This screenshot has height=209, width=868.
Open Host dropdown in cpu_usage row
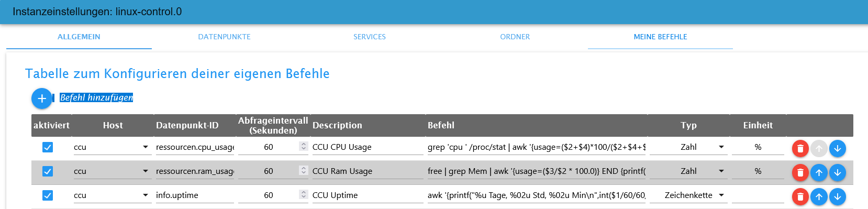tap(112, 147)
